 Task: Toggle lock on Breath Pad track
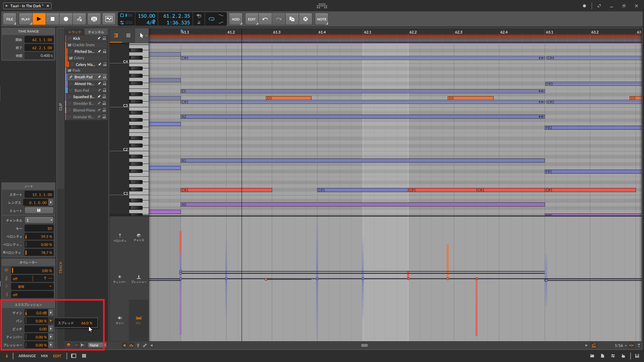pyautogui.click(x=104, y=77)
